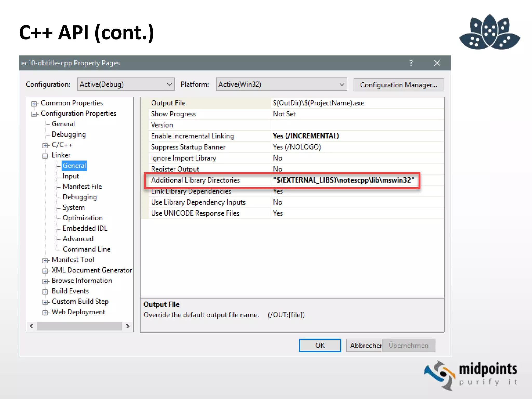Collapse the Linker tree node

[x=45, y=156]
